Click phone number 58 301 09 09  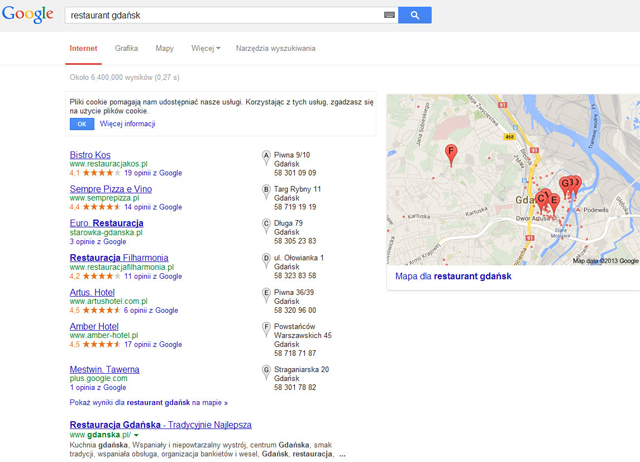click(x=295, y=173)
